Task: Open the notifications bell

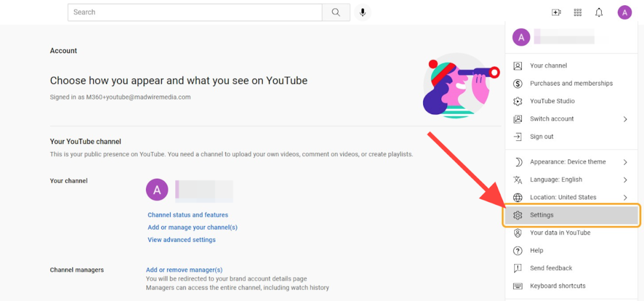Action: 599,12
